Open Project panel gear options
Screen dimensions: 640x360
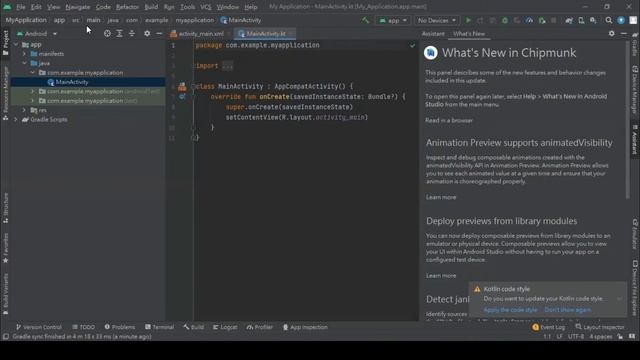pyautogui.click(x=147, y=33)
